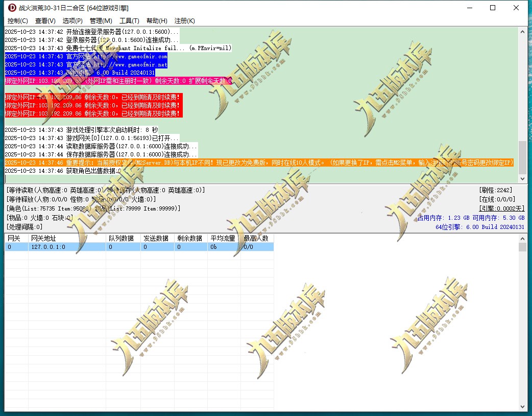Click the gateway list scroll-up arrow
532x416 pixels.
tap(522, 239)
